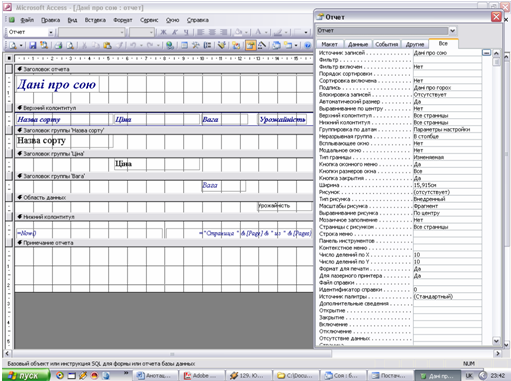
Task: Toggle italic К formatting
Action: pyautogui.click(x=175, y=32)
